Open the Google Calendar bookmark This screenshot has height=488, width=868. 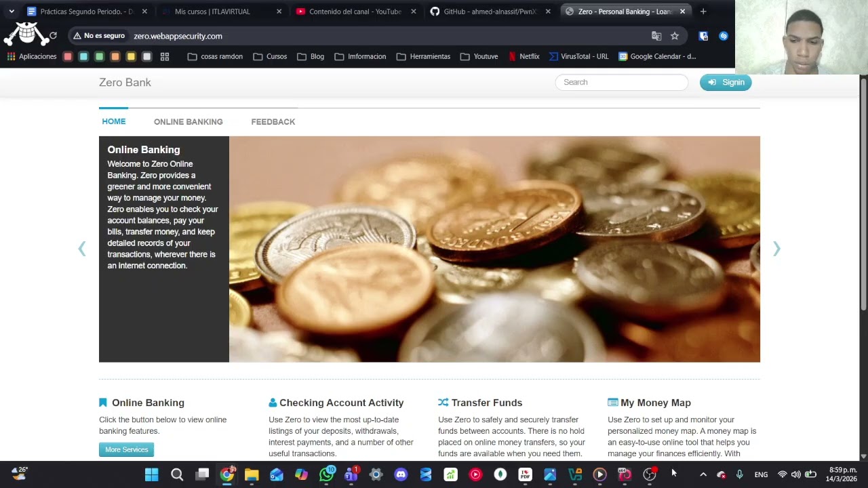[x=657, y=56]
